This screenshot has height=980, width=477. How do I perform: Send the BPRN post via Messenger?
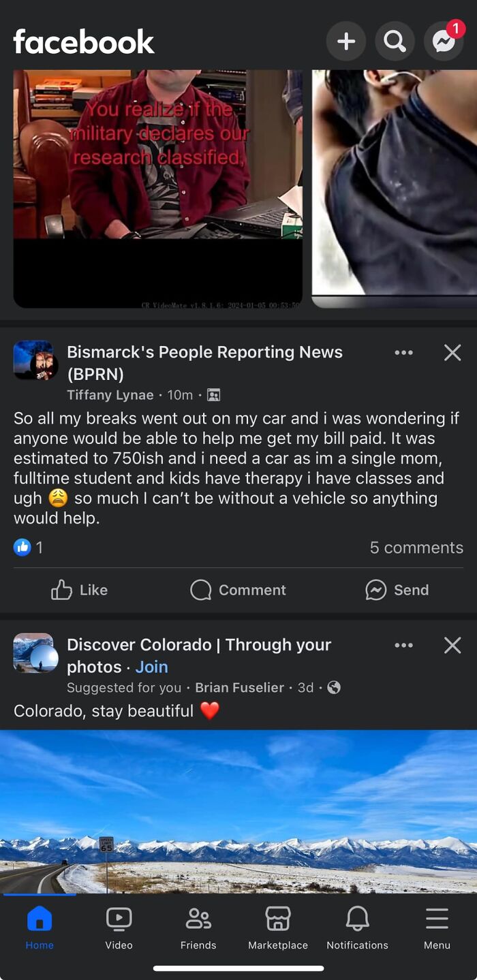(397, 590)
